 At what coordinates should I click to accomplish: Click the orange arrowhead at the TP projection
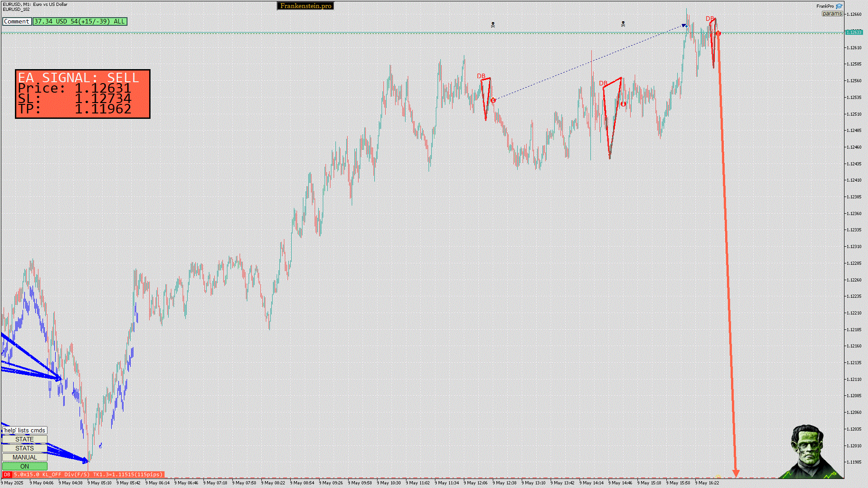(x=736, y=474)
